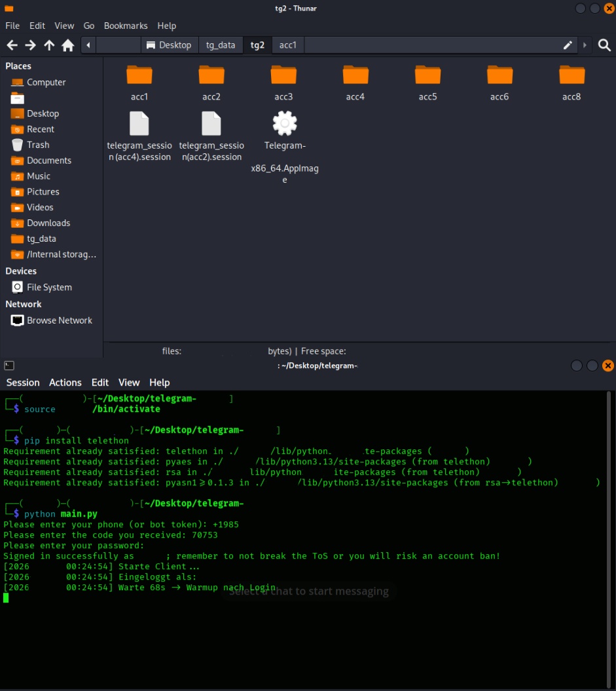Open the home folder icon
This screenshot has width=616, height=691.
[68, 45]
